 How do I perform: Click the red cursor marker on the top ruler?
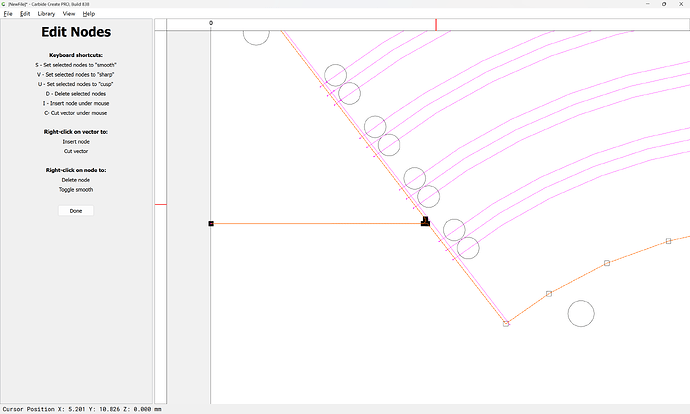[435, 24]
